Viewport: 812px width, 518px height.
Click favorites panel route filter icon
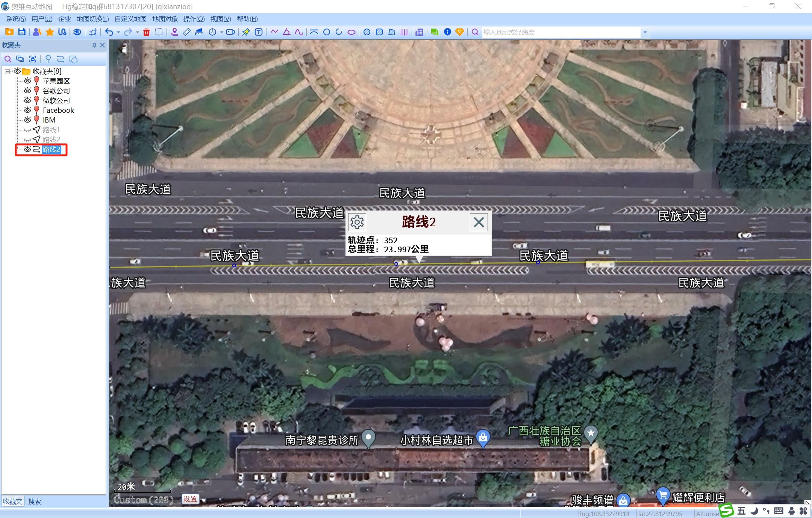pos(61,59)
